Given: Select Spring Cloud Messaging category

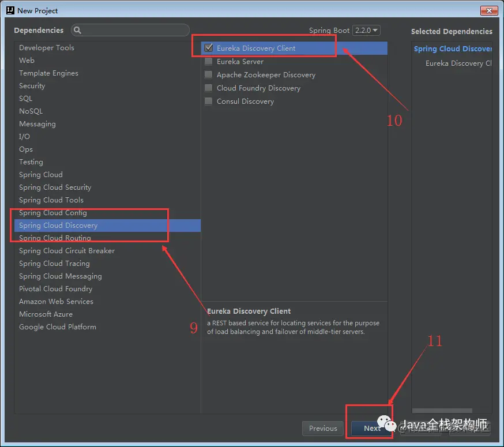Looking at the screenshot, I should tap(107, 276).
